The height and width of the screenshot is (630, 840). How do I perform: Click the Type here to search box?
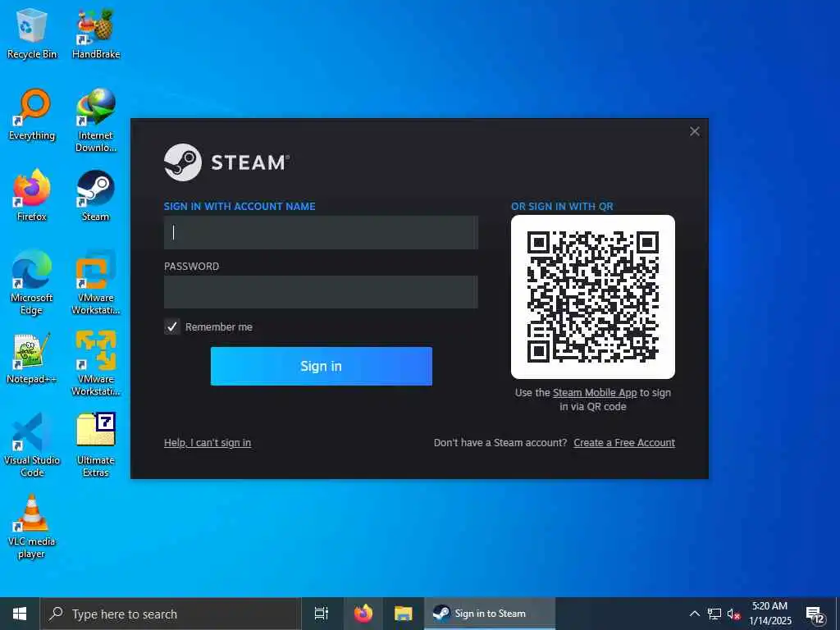[x=171, y=614]
